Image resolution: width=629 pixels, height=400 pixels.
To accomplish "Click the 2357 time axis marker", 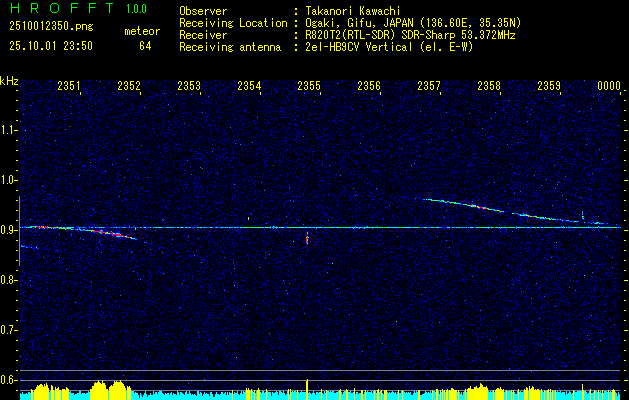I will point(429,85).
